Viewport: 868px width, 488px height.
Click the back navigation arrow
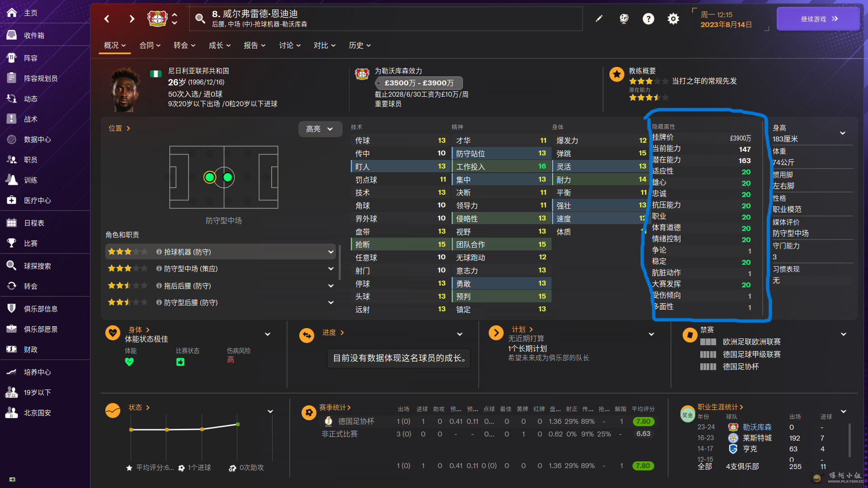point(107,19)
